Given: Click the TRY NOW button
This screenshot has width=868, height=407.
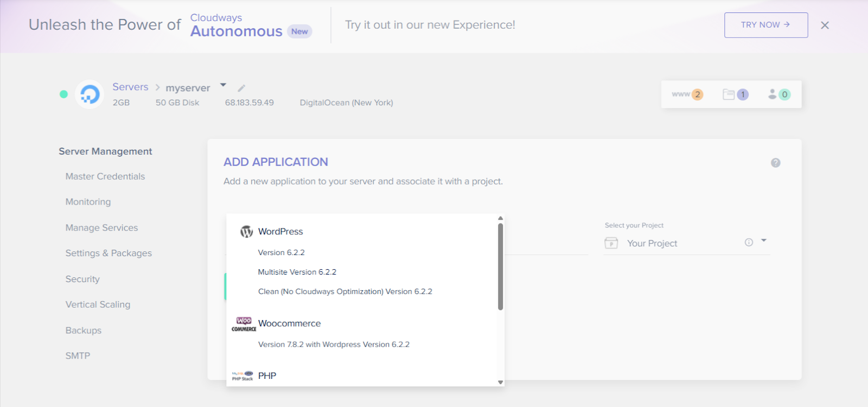Looking at the screenshot, I should (766, 25).
